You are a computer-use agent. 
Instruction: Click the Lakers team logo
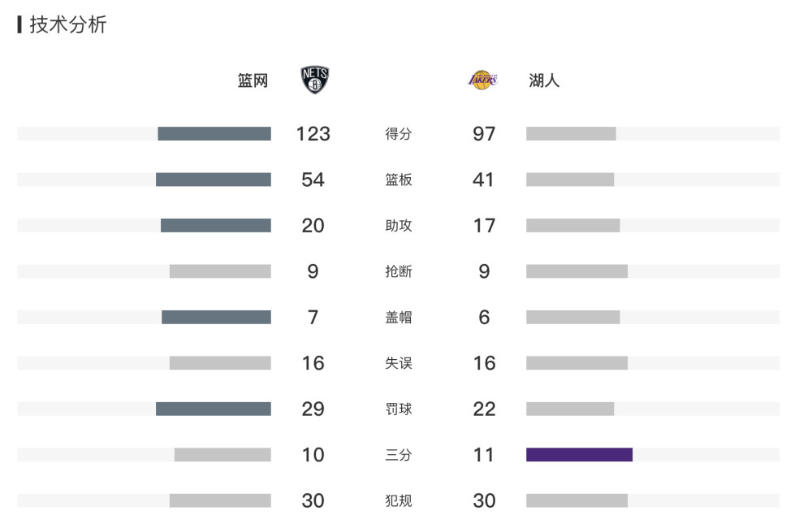(482, 80)
